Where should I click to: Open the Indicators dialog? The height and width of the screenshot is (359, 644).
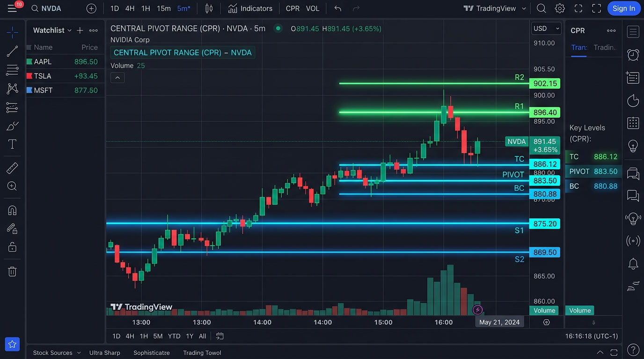(x=250, y=8)
